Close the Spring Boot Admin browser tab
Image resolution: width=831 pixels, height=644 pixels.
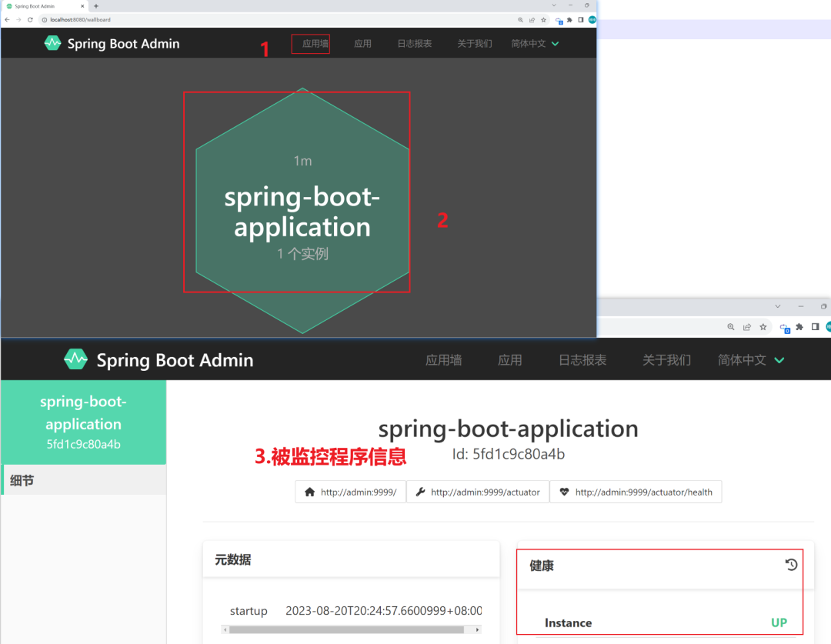[82, 6]
